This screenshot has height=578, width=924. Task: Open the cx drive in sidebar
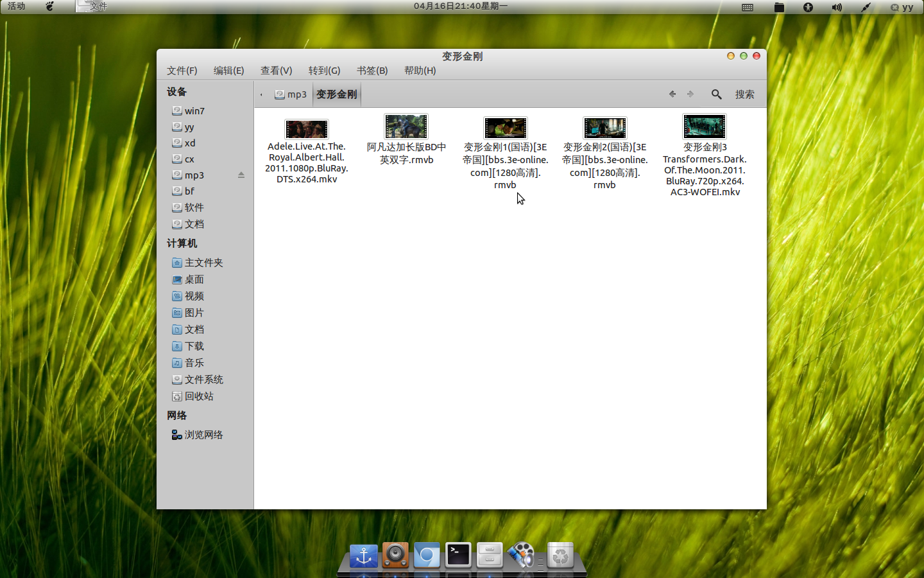(x=183, y=159)
